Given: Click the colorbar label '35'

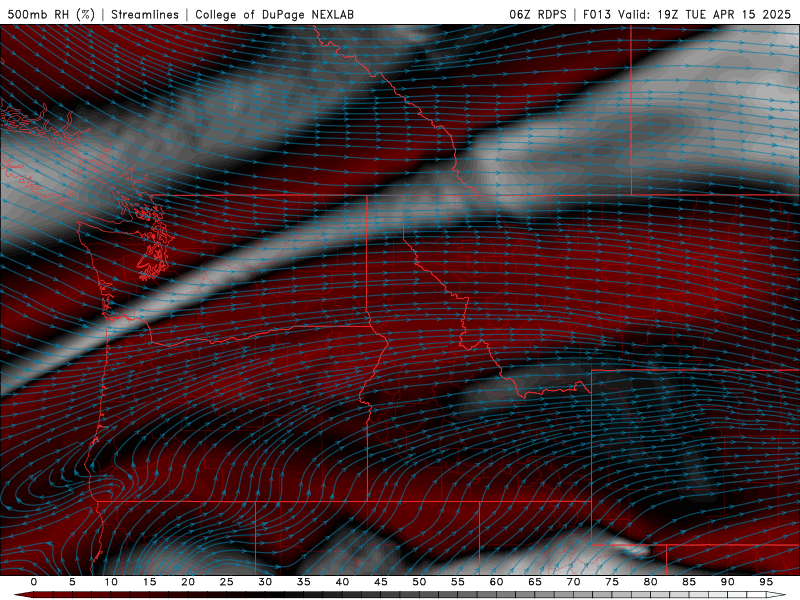Looking at the screenshot, I should (x=304, y=582).
